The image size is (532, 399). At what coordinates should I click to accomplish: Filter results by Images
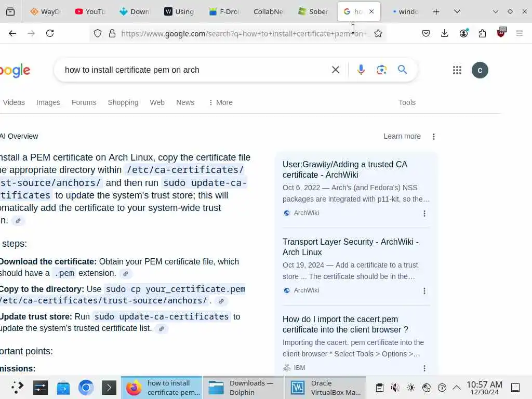coord(48,102)
